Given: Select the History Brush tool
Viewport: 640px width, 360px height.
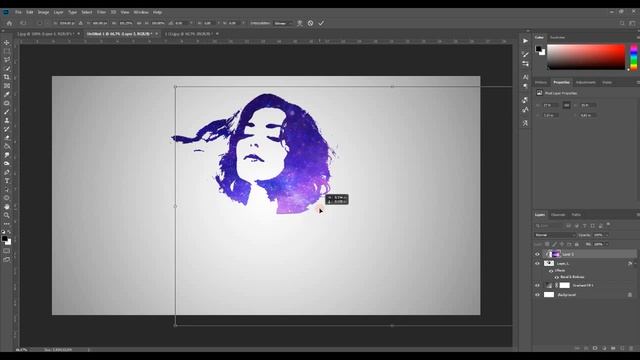Looking at the screenshot, I should (x=7, y=129).
